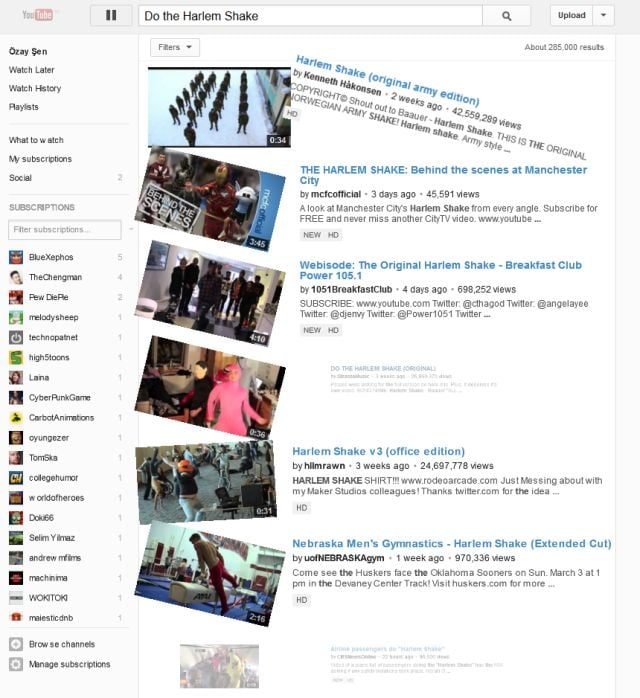
Task: Click the CyberPunkGame channel icon
Action: tap(16, 398)
